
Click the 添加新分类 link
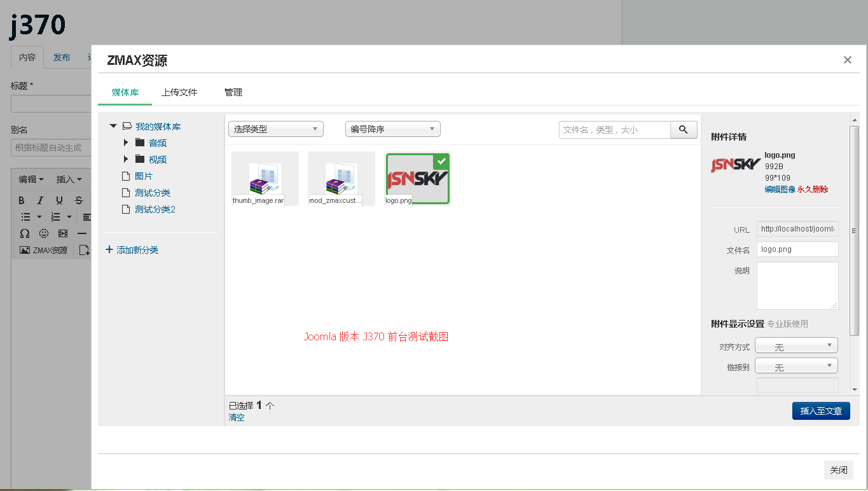(x=137, y=250)
